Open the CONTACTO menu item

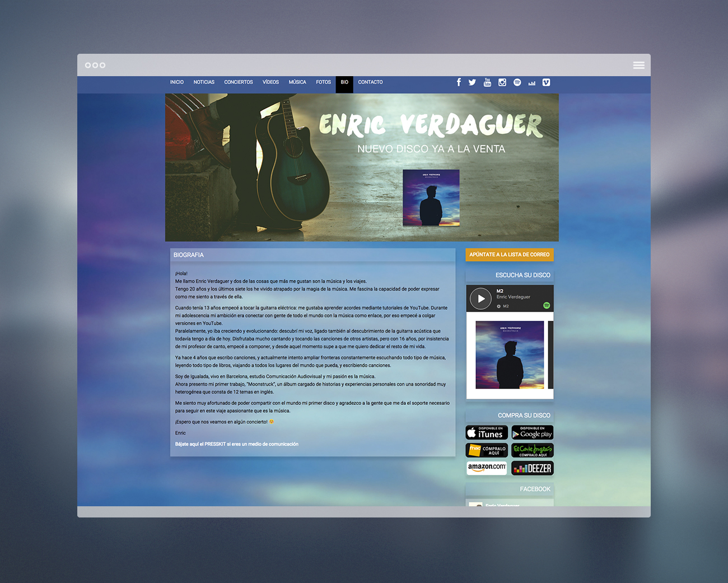coord(370,82)
